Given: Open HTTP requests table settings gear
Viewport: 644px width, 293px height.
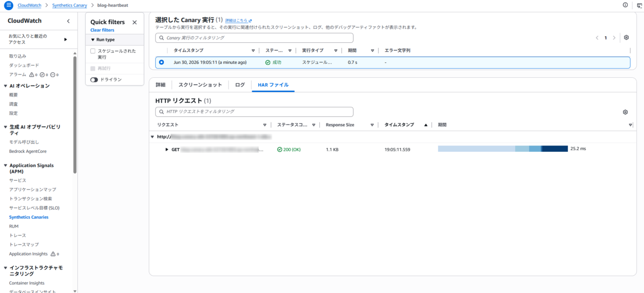Looking at the screenshot, I should click(x=625, y=112).
